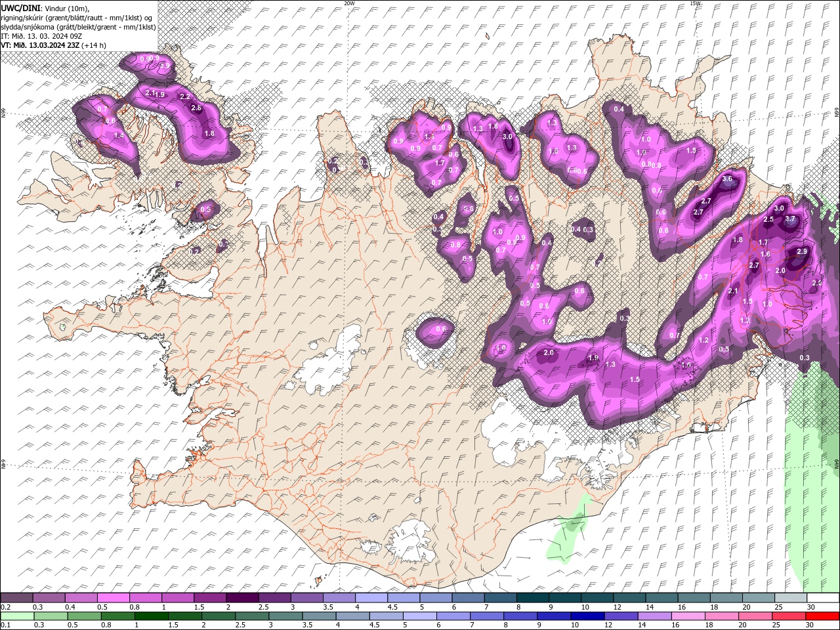Image resolution: width=840 pixels, height=630 pixels.
Task: Click the '15W' longitude label
Action: pyautogui.click(x=695, y=3)
